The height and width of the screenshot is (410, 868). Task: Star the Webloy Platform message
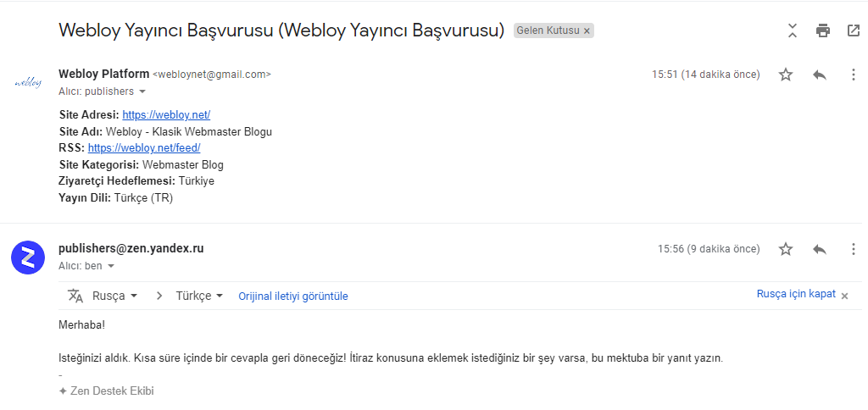[x=786, y=75]
